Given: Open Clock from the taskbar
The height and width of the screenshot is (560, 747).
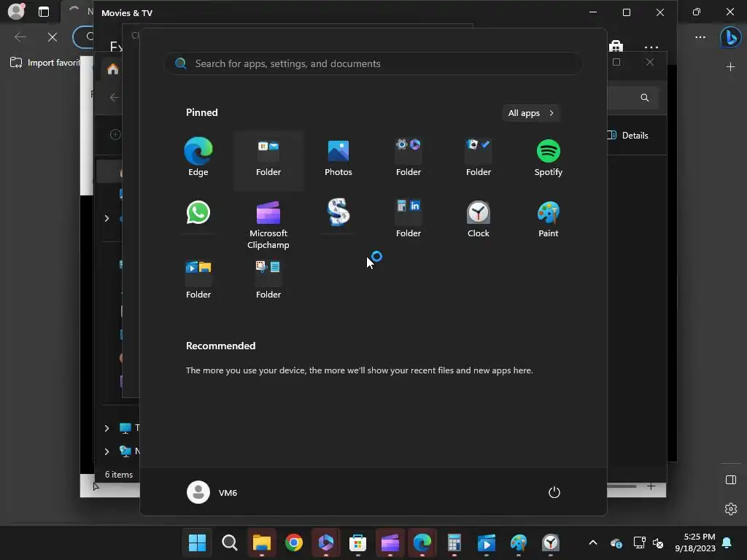Looking at the screenshot, I should [x=551, y=542].
